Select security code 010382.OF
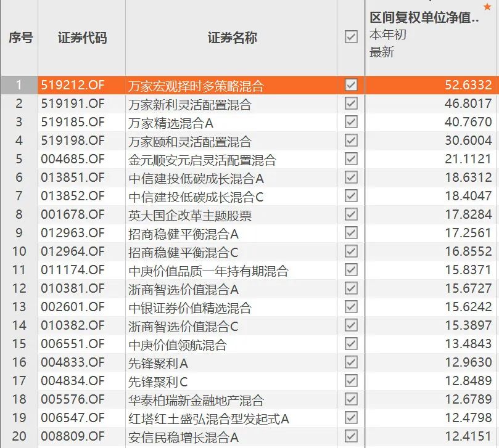Screen dimensions: 499x448 73,325
